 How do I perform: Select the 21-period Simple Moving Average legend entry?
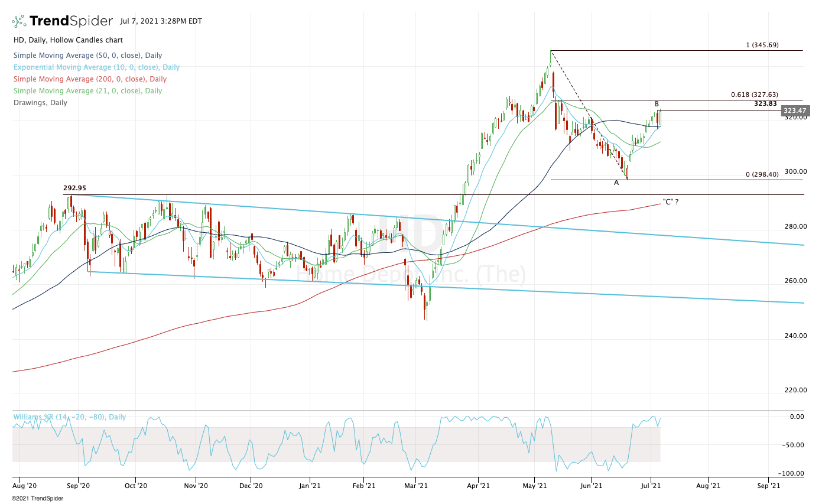[x=88, y=91]
